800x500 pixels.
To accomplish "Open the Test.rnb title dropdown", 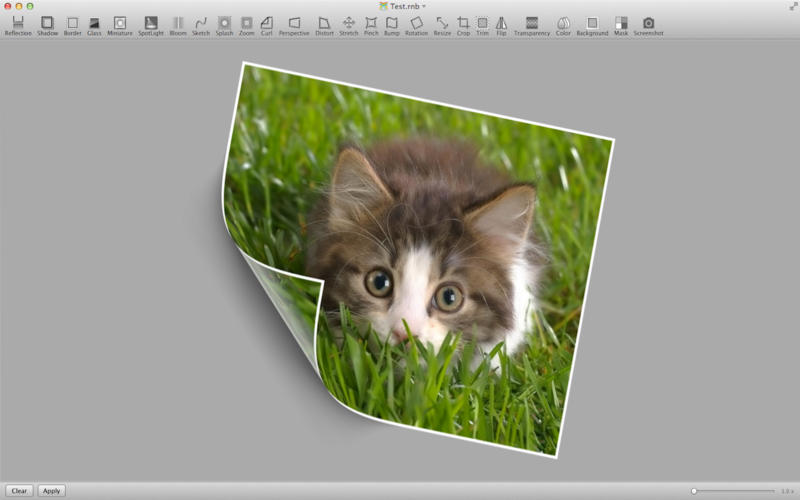I will (403, 6).
